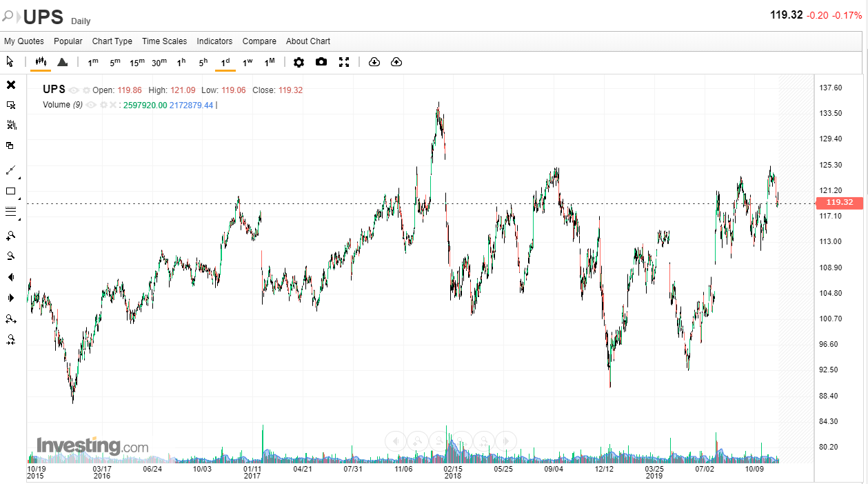Screen dimensions: 868x484
Task: Click sidebar left arrow to move chart back
Action: (x=10, y=277)
